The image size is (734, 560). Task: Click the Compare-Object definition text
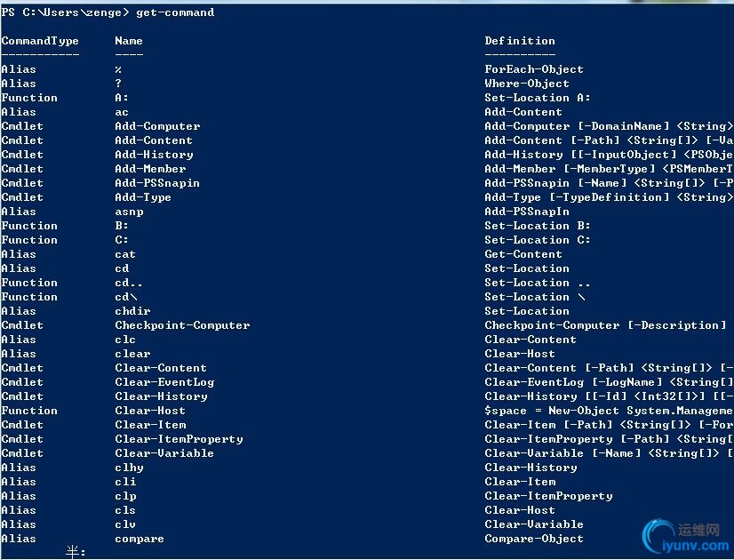pyautogui.click(x=534, y=539)
